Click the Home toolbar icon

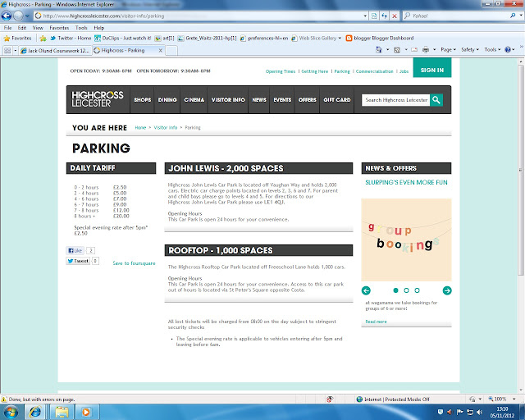(x=379, y=49)
